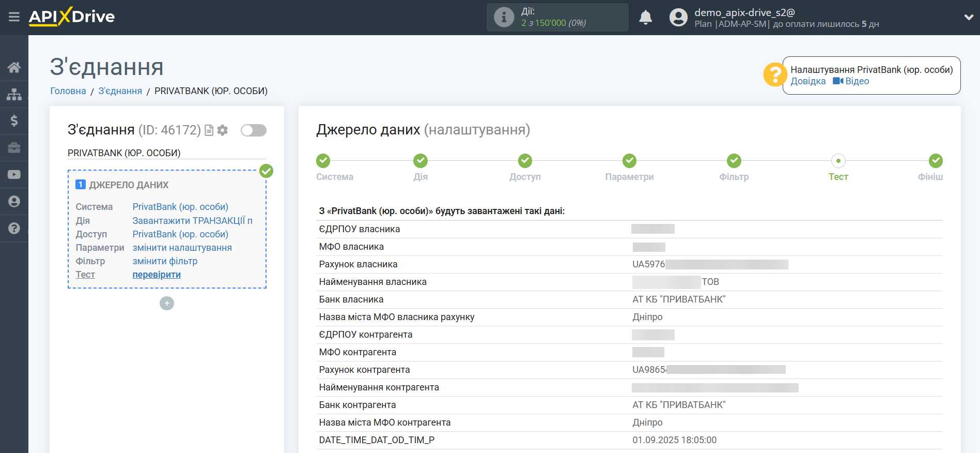Open the user profile icon in the sidebar
Viewport: 980px width, 453px height.
click(14, 201)
